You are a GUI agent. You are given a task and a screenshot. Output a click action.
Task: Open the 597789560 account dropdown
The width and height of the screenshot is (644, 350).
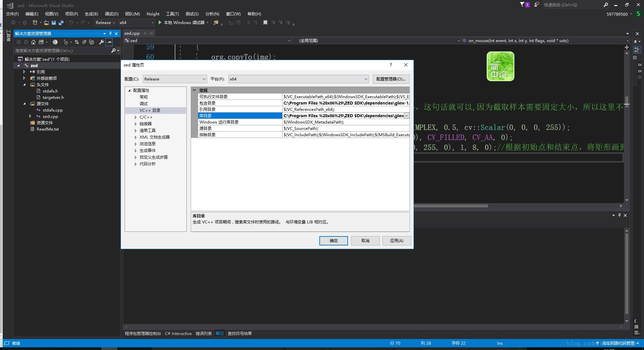click(x=619, y=14)
